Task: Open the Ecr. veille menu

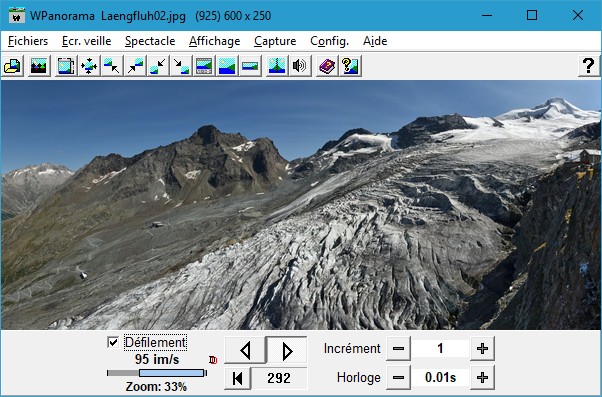Action: [x=86, y=41]
